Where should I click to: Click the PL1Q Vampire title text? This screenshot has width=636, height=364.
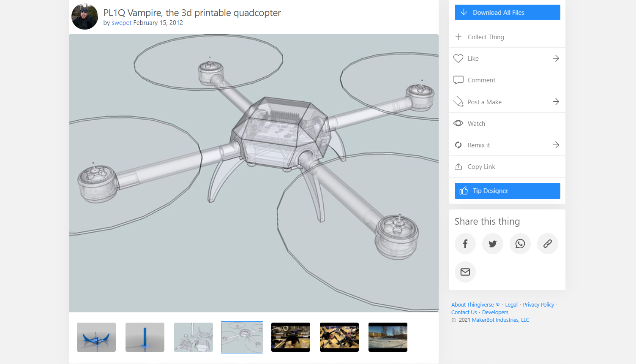pyautogui.click(x=192, y=13)
